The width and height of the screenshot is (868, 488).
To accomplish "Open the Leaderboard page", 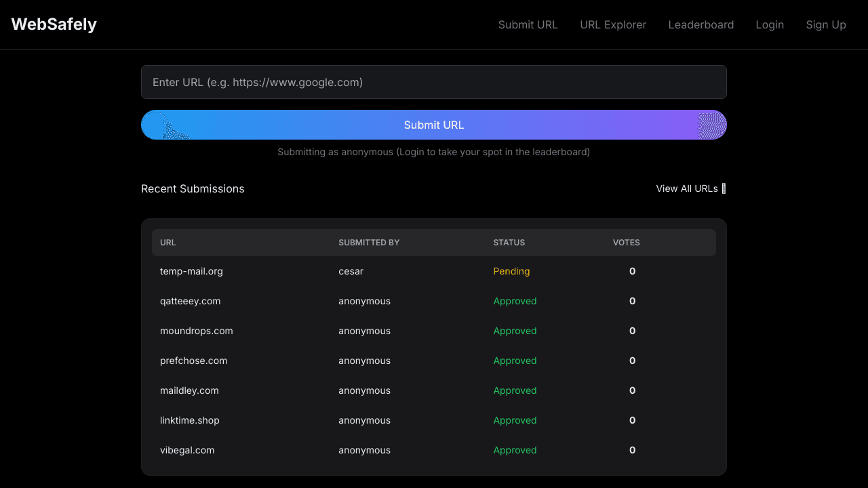I will click(x=701, y=24).
